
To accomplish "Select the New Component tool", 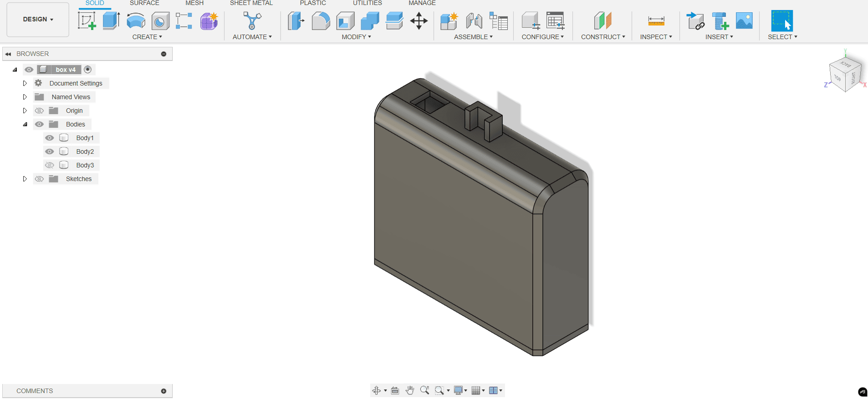I will pos(449,21).
